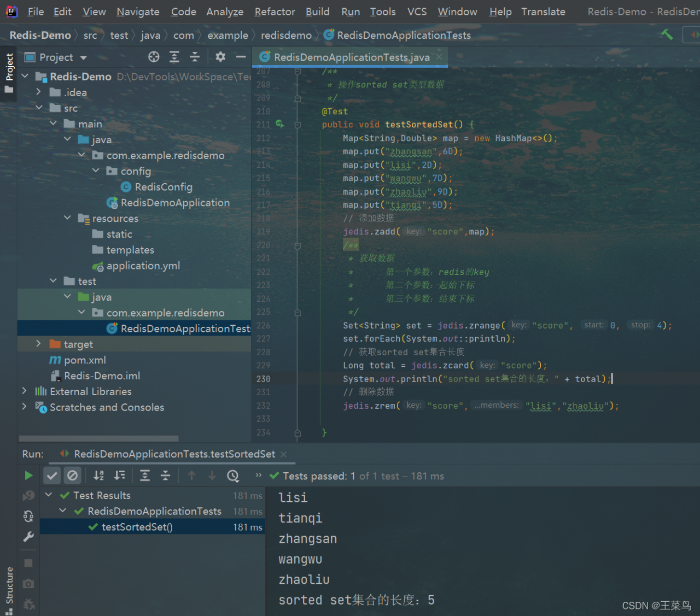Click the stop square icon in Run sidebar
This screenshot has width=700, height=616.
coord(28,563)
